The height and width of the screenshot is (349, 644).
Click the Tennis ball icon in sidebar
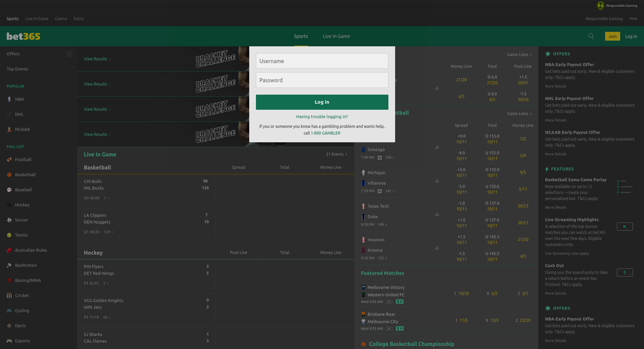pyautogui.click(x=9, y=235)
